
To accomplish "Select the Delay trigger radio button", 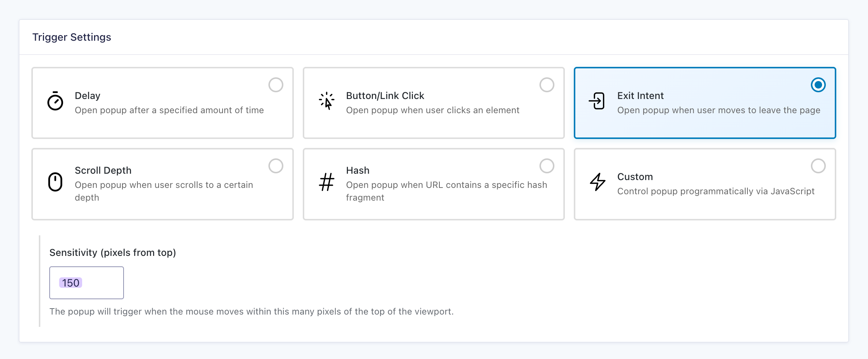I will pyautogui.click(x=276, y=85).
